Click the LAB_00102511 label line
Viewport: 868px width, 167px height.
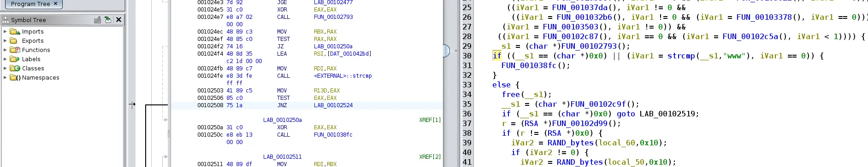click(x=282, y=157)
